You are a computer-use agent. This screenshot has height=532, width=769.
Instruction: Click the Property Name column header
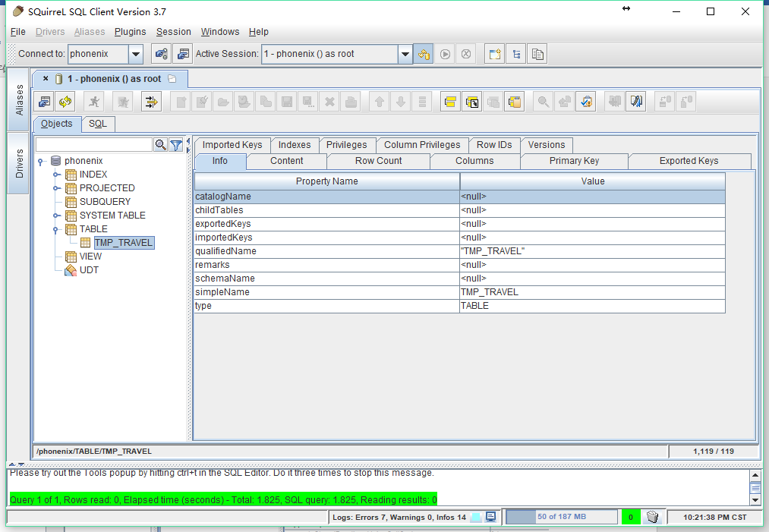pyautogui.click(x=327, y=181)
